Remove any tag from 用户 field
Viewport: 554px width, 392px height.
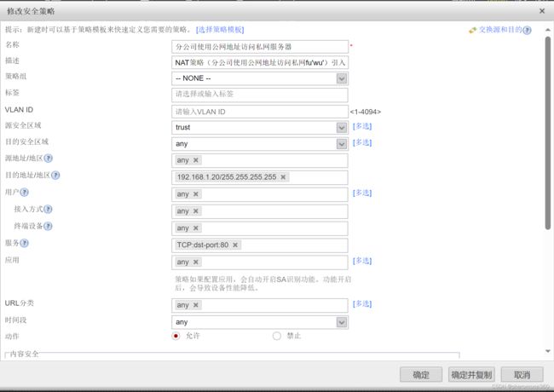click(x=196, y=194)
